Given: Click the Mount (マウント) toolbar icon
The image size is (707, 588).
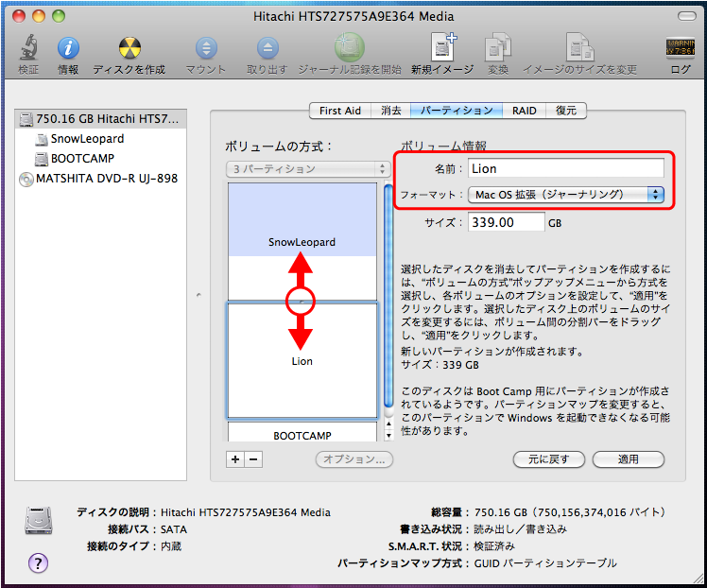Looking at the screenshot, I should 206,47.
